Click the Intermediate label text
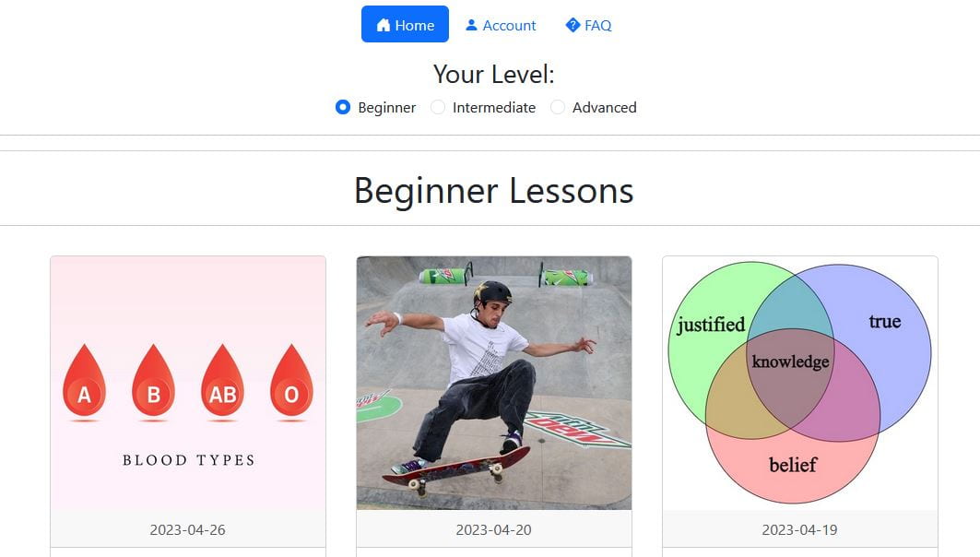This screenshot has width=980, height=557. click(494, 108)
